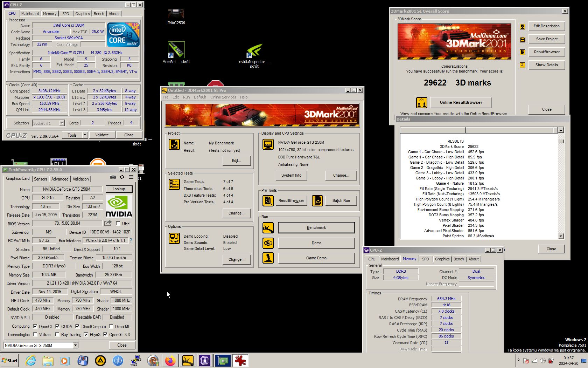Click the ResultBrowser icon in score window

tap(523, 52)
